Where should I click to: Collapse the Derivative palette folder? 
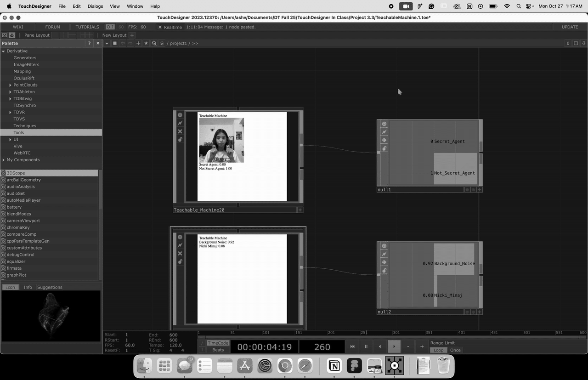pos(3,51)
